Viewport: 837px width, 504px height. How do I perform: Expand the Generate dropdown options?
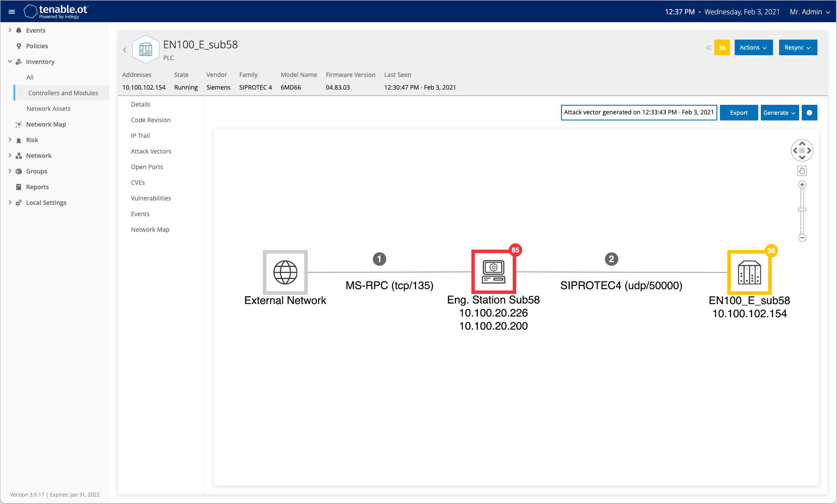(779, 112)
